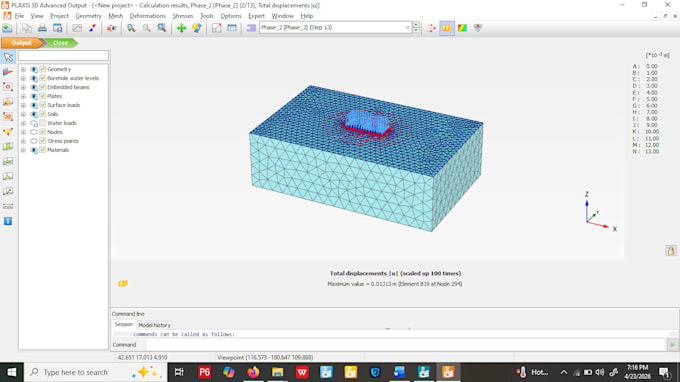Open the Expert menu
Viewport: 680px width, 382px height.
256,16
